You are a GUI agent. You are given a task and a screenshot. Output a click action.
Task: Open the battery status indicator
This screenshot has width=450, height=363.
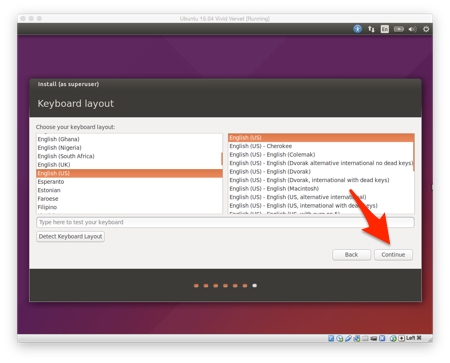coord(399,29)
